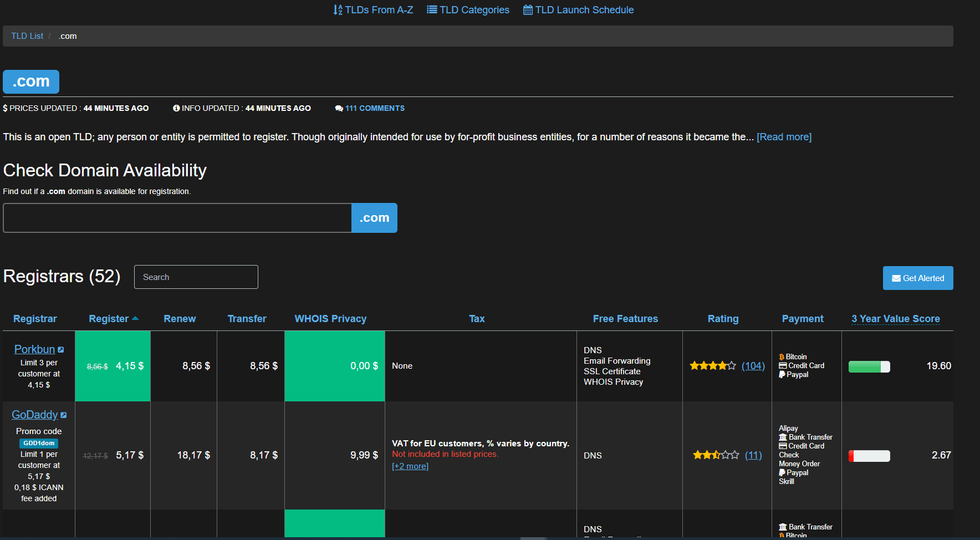The image size is (980, 540).
Task: Click TLD List breadcrumb
Action: pyautogui.click(x=27, y=36)
